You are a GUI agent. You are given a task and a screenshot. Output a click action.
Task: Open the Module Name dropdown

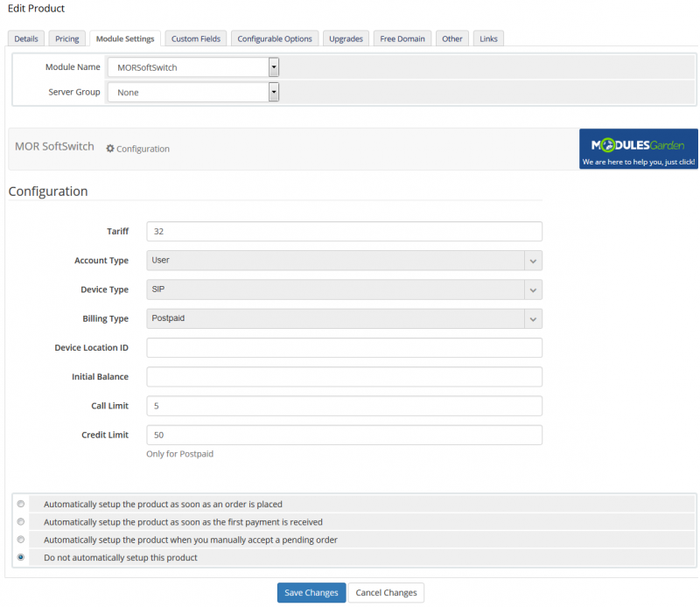272,66
